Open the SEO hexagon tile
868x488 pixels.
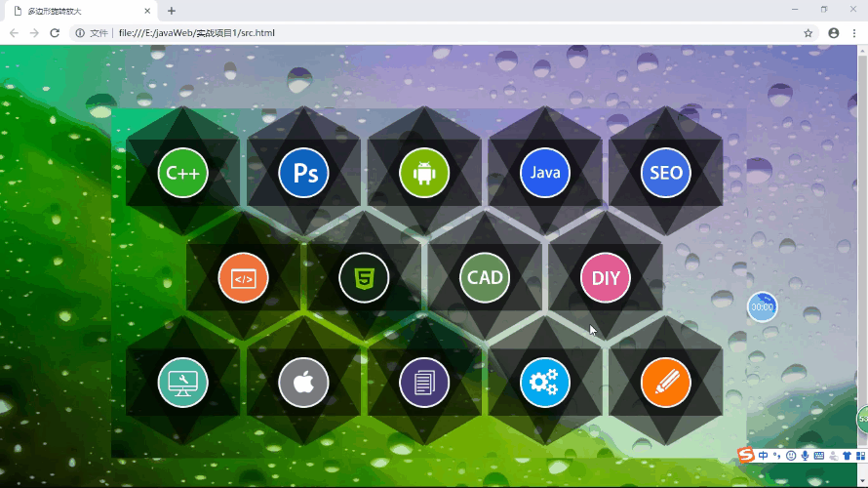(x=665, y=173)
